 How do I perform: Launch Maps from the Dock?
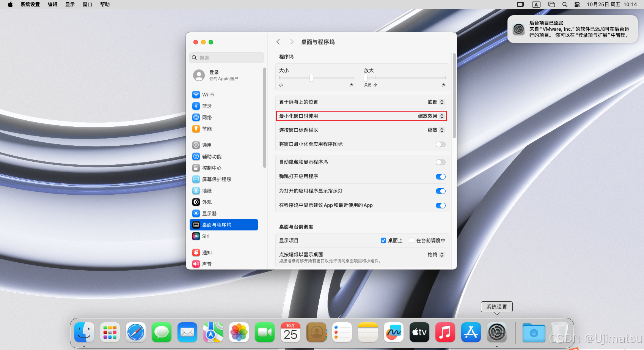click(x=213, y=333)
